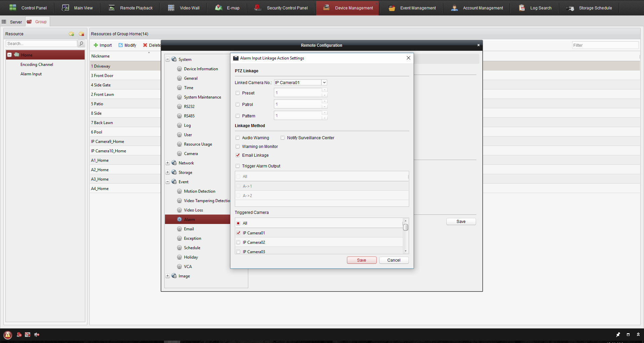Open the Linked Camera No. dropdown

pos(324,83)
